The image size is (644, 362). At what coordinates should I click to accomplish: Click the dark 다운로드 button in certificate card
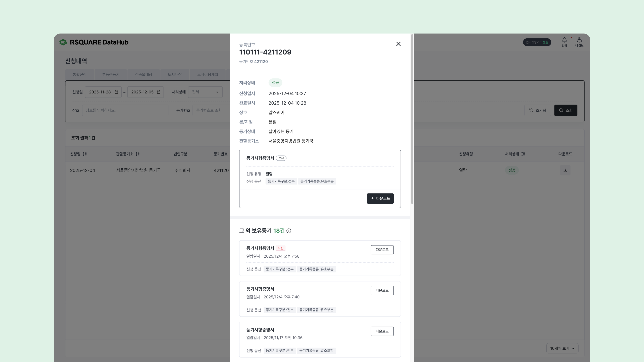point(380,198)
